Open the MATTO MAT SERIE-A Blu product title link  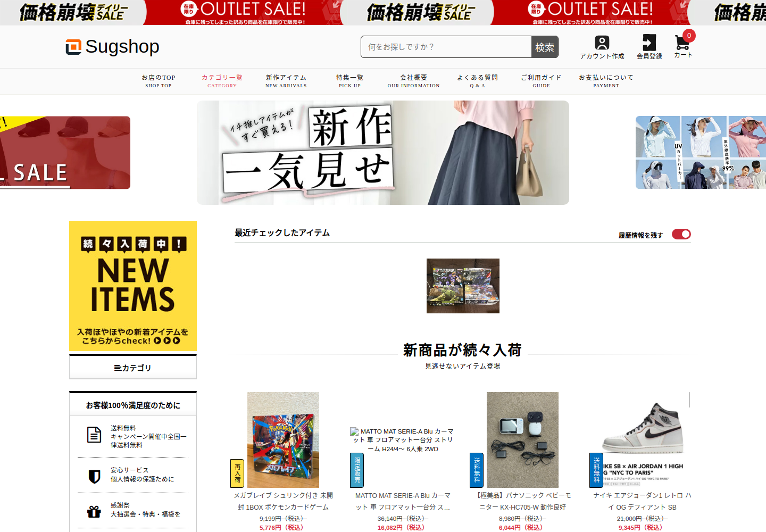[x=403, y=501]
